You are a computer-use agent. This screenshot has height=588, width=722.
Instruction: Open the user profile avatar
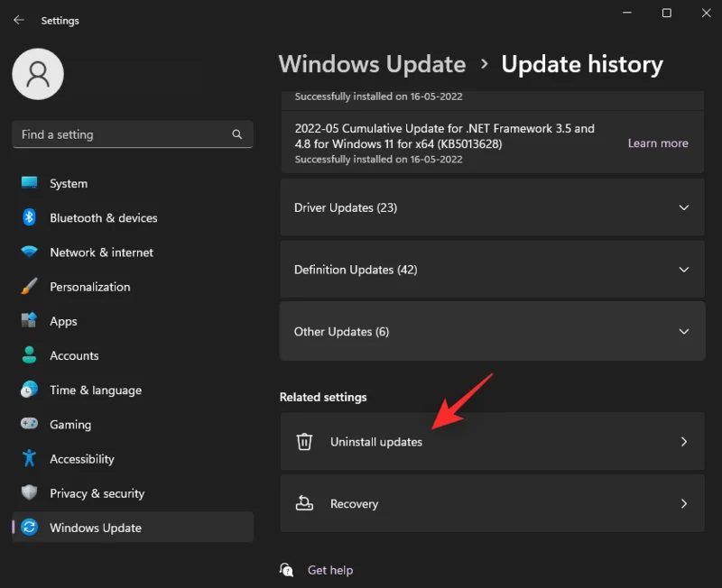(x=37, y=73)
